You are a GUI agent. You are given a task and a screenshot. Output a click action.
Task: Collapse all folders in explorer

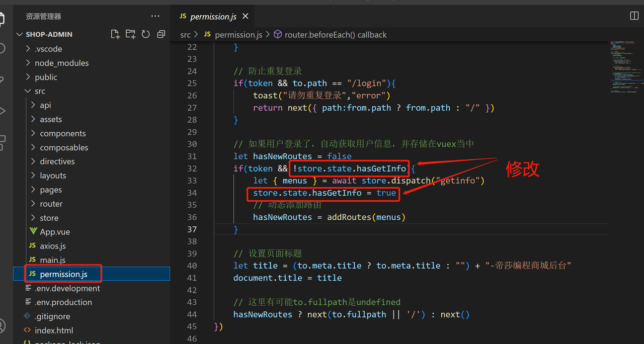tap(161, 34)
